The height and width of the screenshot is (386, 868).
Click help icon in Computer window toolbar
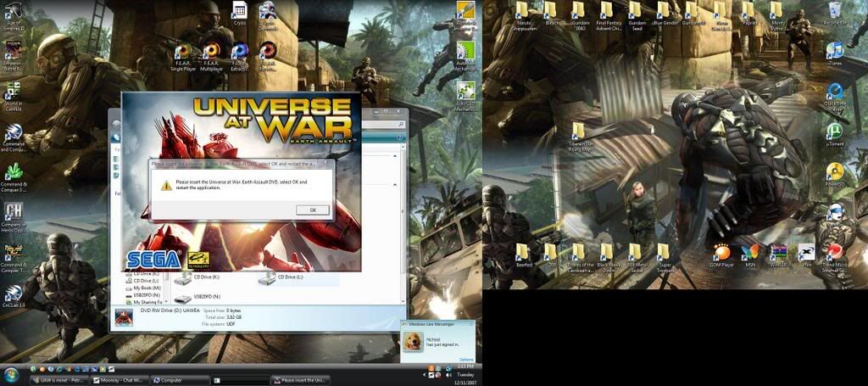[x=400, y=137]
